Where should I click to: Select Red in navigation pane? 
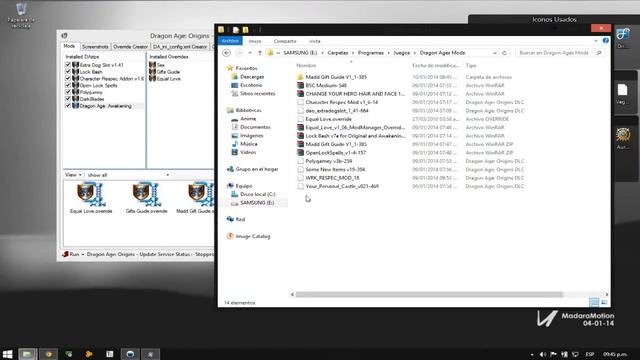pos(240,220)
